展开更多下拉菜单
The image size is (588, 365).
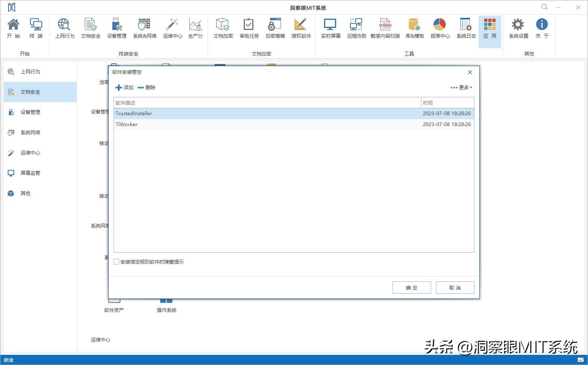[x=461, y=87]
